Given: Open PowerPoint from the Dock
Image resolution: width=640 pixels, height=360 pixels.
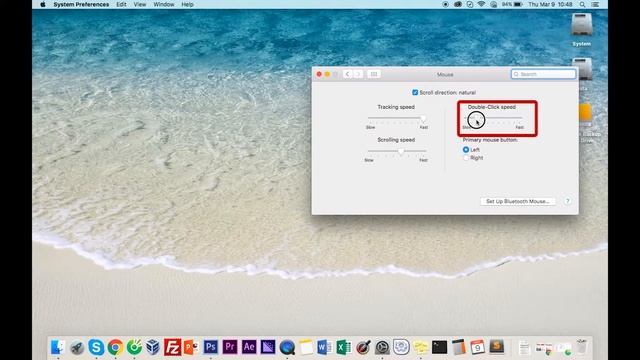Looking at the screenshot, I should tap(191, 347).
